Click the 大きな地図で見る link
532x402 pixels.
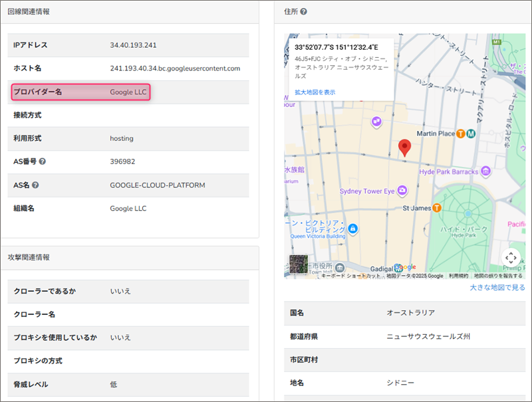point(497,288)
